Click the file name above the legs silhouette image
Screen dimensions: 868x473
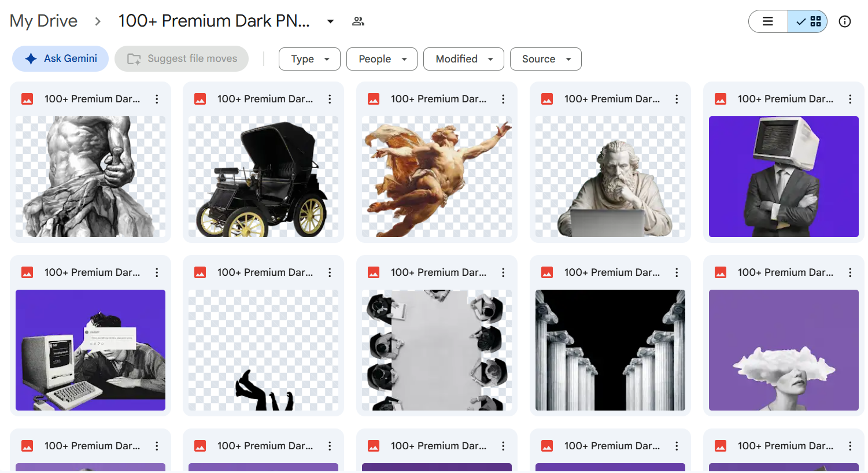pos(265,272)
